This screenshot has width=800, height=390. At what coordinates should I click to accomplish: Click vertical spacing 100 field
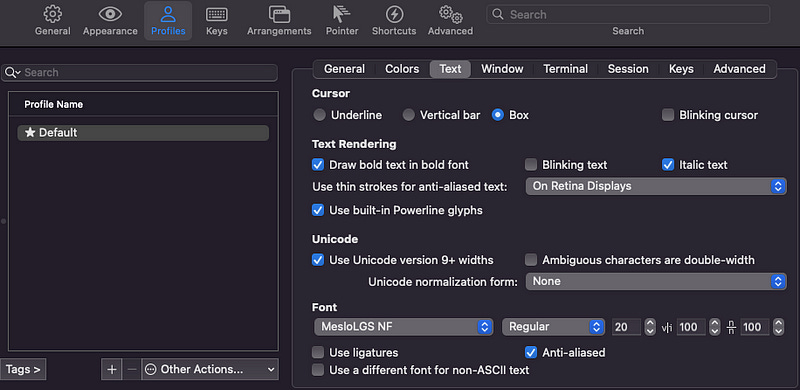755,327
